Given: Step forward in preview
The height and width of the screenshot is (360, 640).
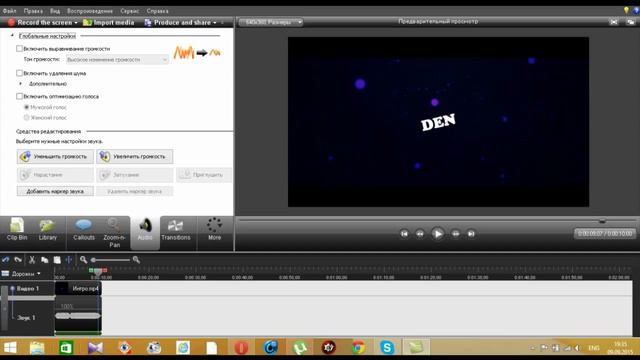Looking at the screenshot, I should point(455,234).
